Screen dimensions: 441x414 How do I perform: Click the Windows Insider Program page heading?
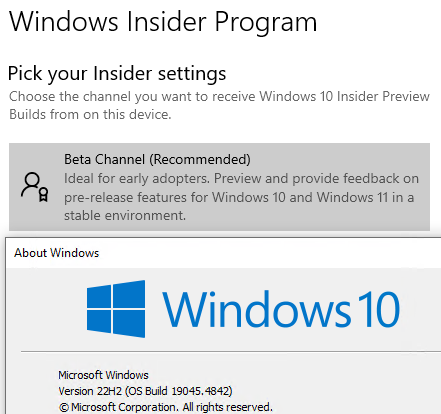coord(163,22)
